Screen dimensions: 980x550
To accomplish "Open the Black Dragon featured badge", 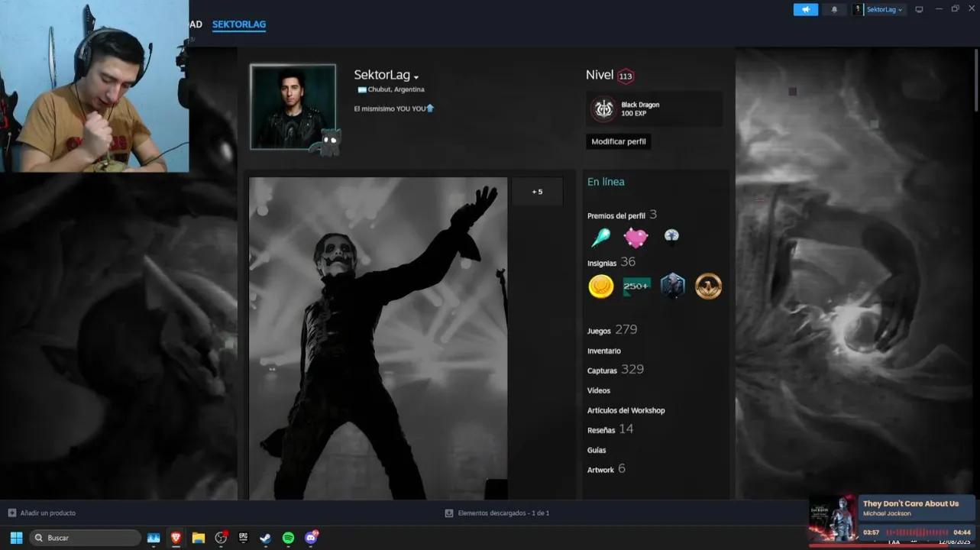I will 654,109.
